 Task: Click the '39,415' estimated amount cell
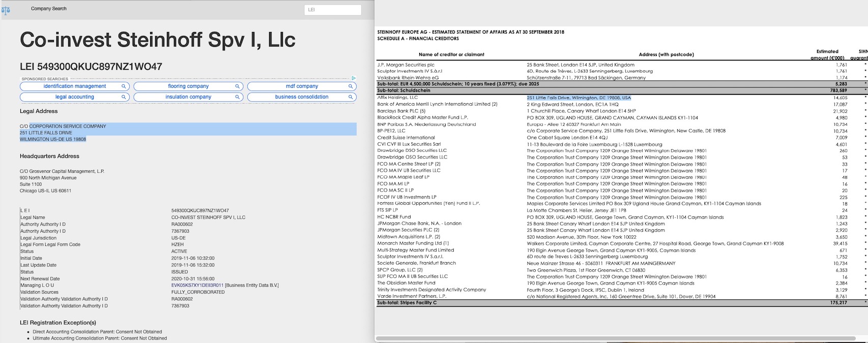840,243
